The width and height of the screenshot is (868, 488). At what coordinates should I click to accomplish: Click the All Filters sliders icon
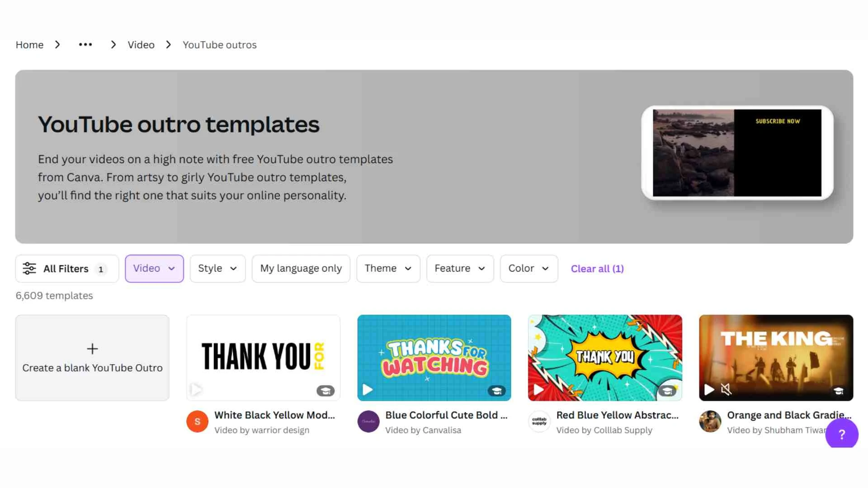(29, 268)
